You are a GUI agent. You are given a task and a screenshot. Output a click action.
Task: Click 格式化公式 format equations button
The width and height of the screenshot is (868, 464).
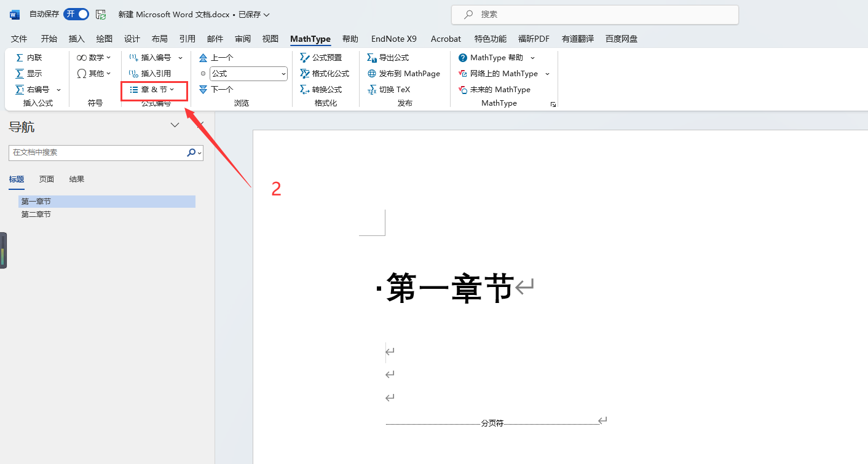[324, 73]
